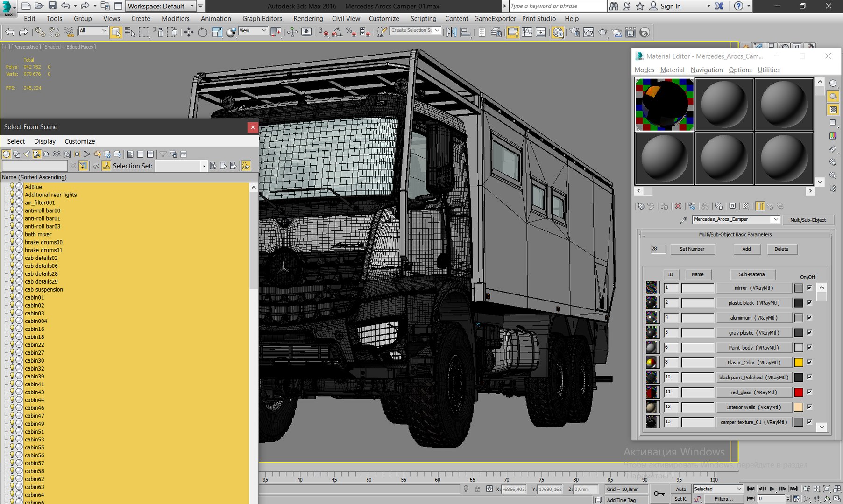The image size is (843, 504).
Task: Uncheck On/Off for plastic black sub-material
Action: pos(809,303)
